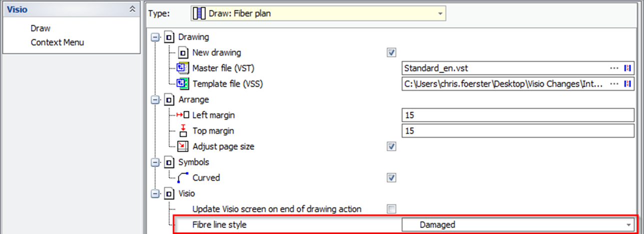Click the blue icon beside Master file field
The height and width of the screenshot is (234, 644).
626,68
